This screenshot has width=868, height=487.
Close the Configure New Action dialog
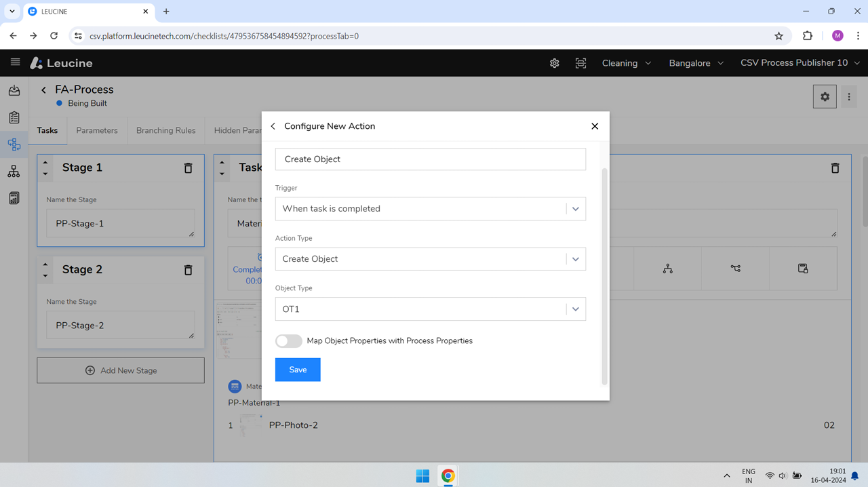coord(595,126)
